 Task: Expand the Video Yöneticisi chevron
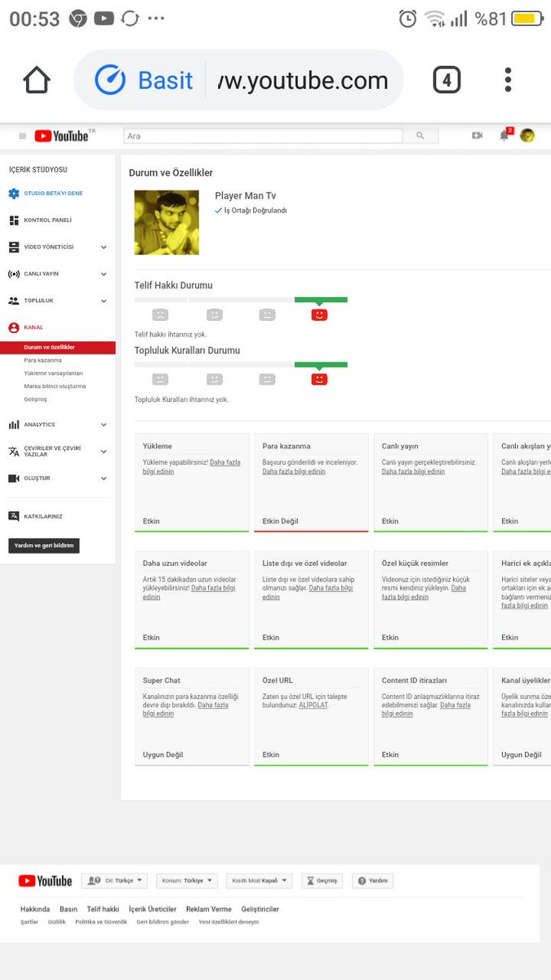(104, 247)
